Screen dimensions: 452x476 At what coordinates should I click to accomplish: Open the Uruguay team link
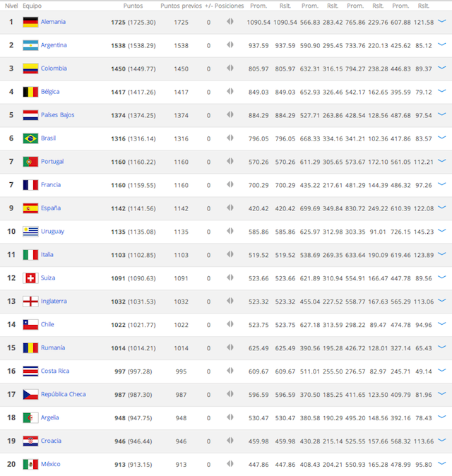[52, 232]
